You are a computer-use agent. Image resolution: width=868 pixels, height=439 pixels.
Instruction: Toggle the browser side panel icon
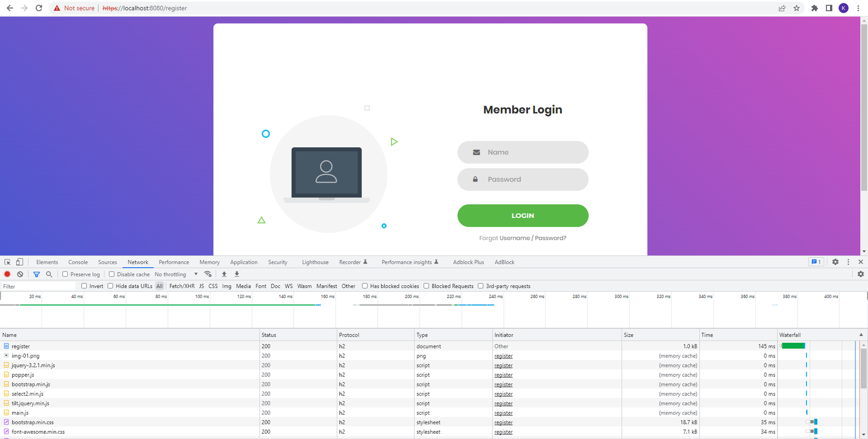click(x=829, y=8)
